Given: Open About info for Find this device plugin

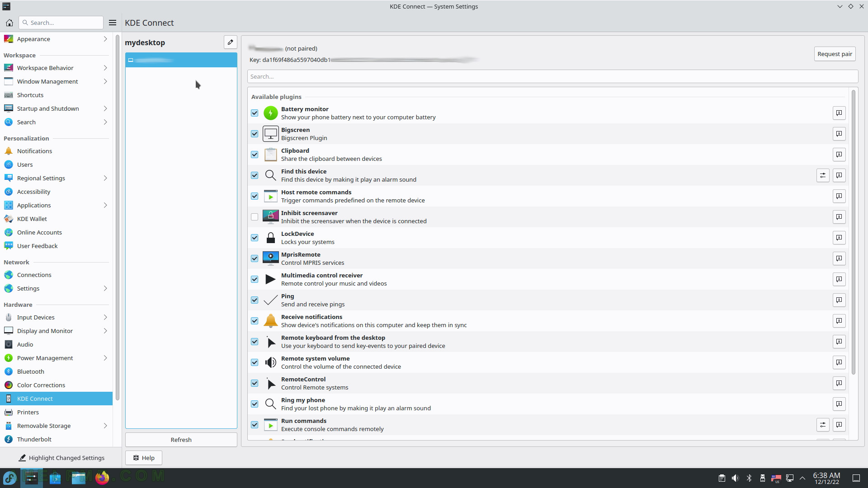Looking at the screenshot, I should [839, 175].
